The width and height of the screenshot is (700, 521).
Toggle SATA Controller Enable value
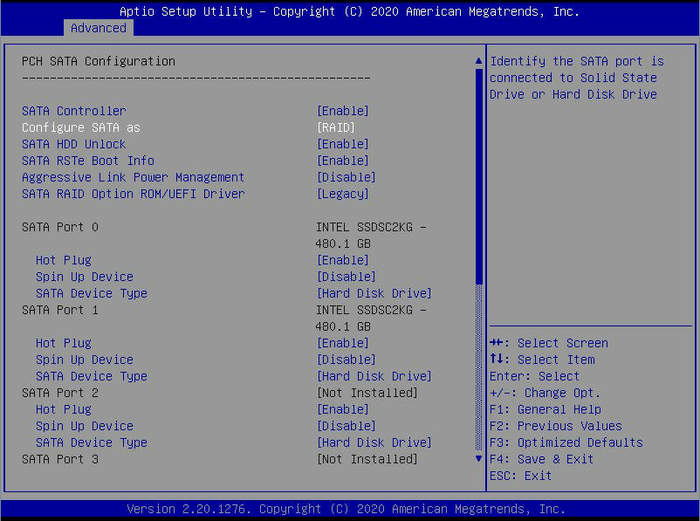[342, 111]
